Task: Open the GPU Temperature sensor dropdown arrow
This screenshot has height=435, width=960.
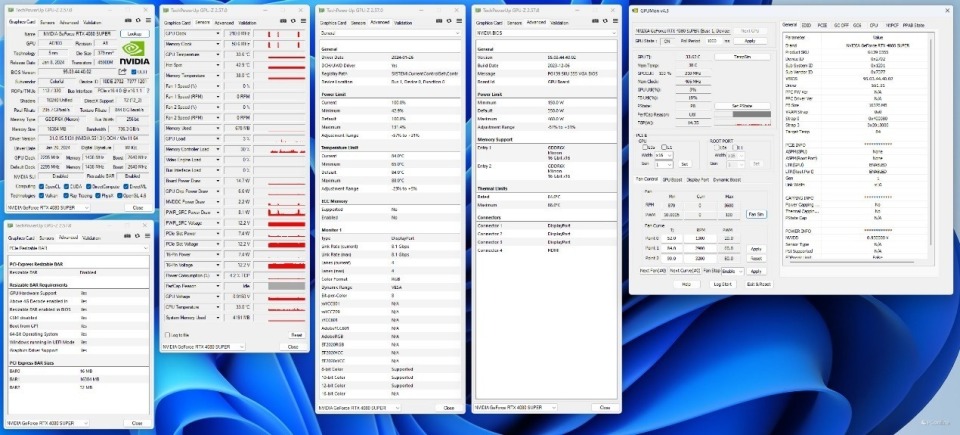Action: (x=217, y=55)
